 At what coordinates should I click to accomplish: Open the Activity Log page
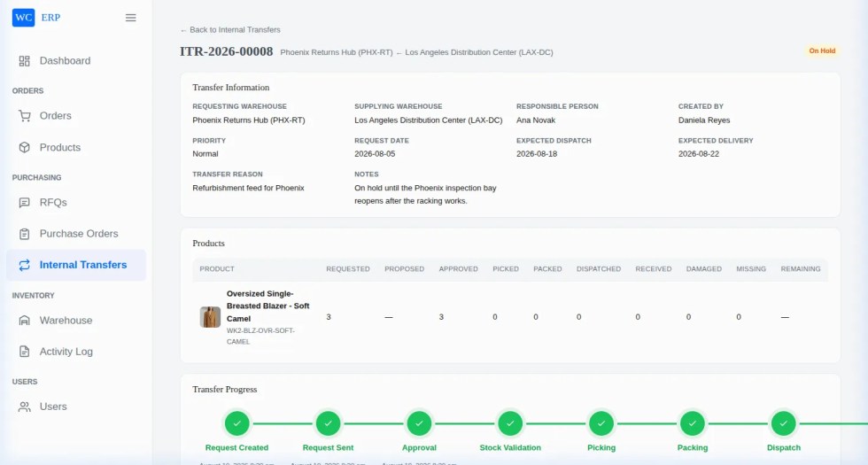[76, 352]
